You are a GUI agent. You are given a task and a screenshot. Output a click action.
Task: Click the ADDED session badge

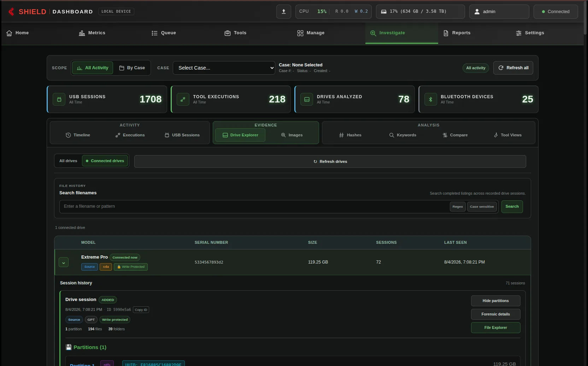(x=108, y=300)
